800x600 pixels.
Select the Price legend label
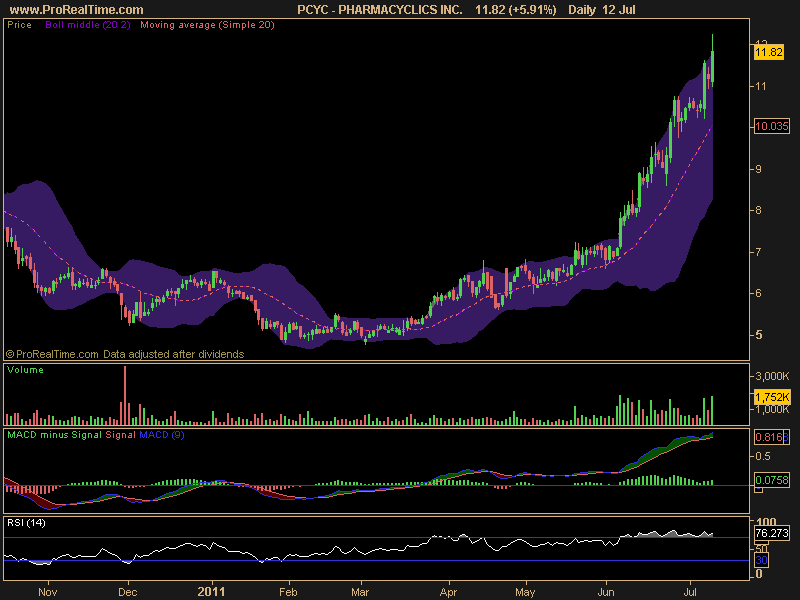point(19,24)
